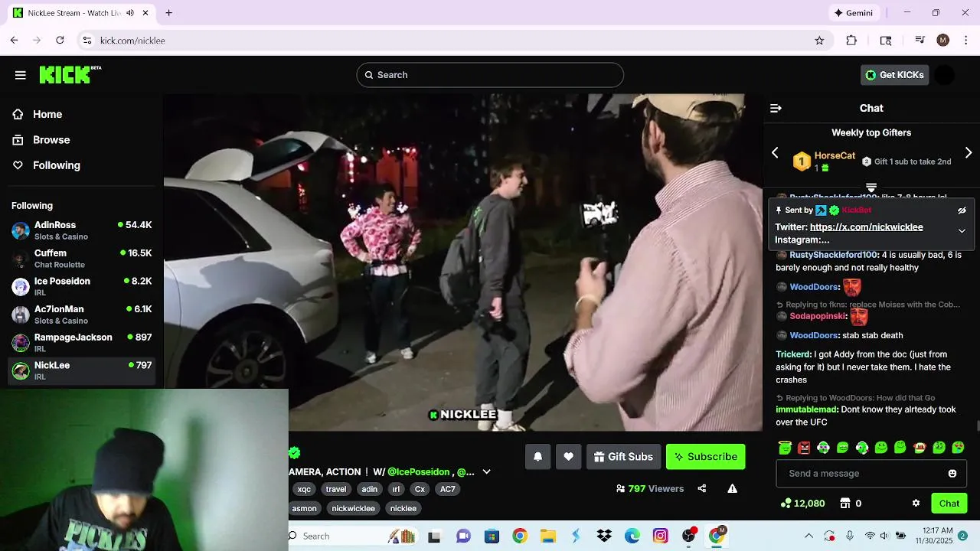The image size is (980, 551).
Task: Select NickLee in Following list
Action: pyautogui.click(x=81, y=370)
